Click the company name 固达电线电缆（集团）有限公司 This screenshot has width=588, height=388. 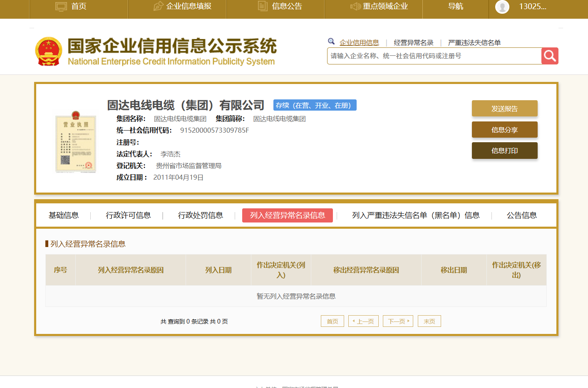(186, 105)
